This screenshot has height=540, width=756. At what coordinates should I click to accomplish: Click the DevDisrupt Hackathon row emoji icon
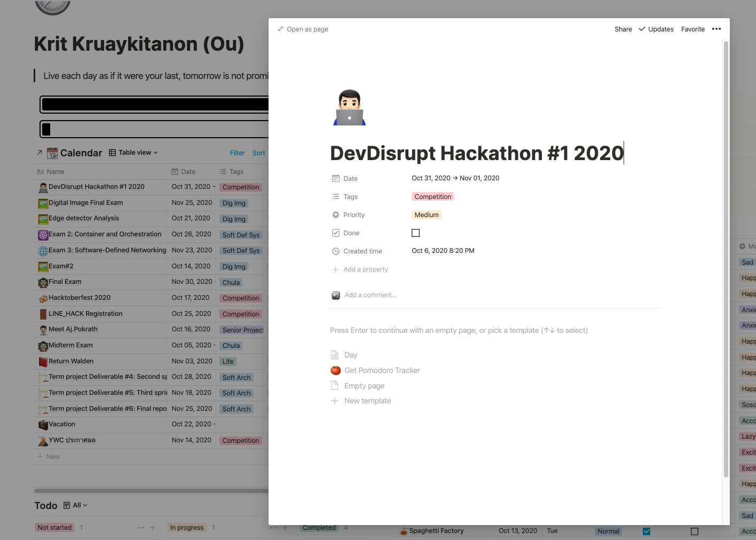pyautogui.click(x=43, y=187)
